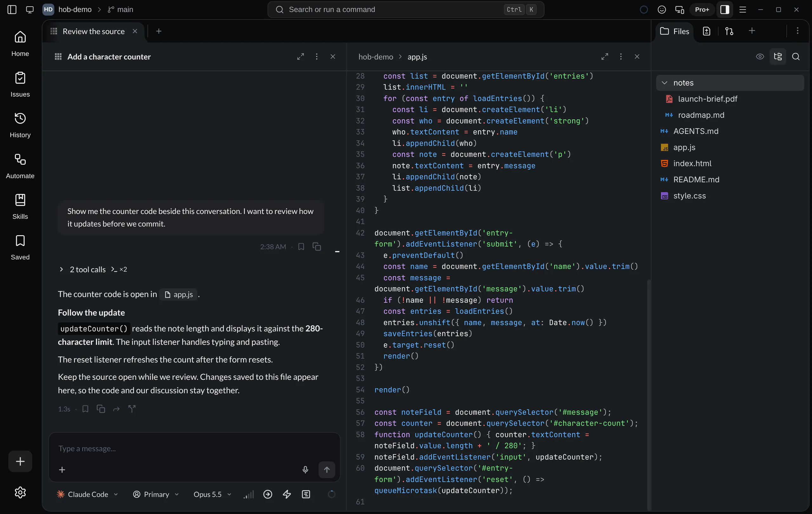
Task: Click the lightning bolt icon below the composer
Action: point(287,494)
